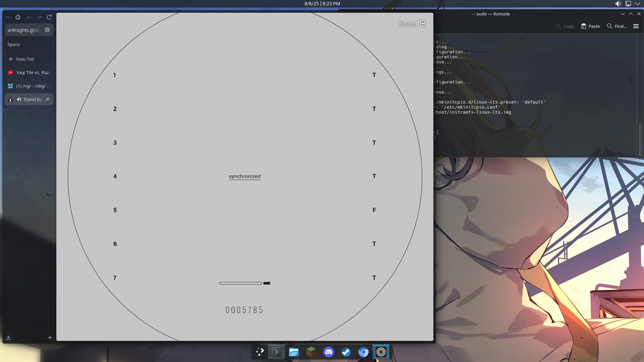Open the Konsole hamburger menu

[x=636, y=26]
